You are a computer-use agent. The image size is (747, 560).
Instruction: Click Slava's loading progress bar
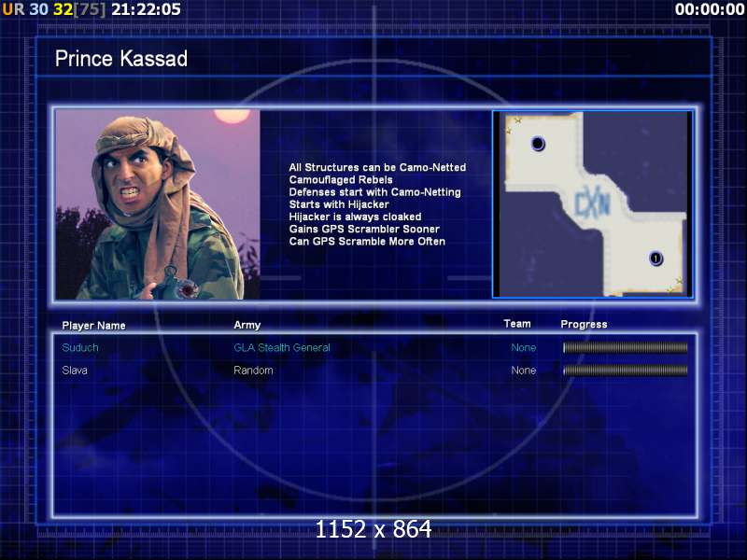[625, 371]
